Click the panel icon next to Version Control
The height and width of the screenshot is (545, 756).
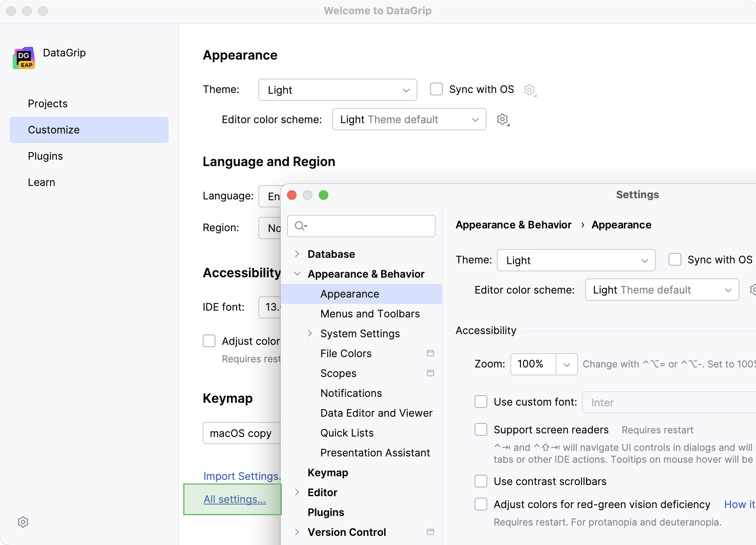431,532
